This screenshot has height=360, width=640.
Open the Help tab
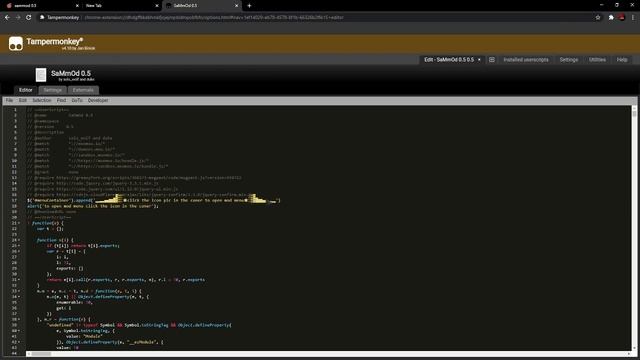[622, 60]
